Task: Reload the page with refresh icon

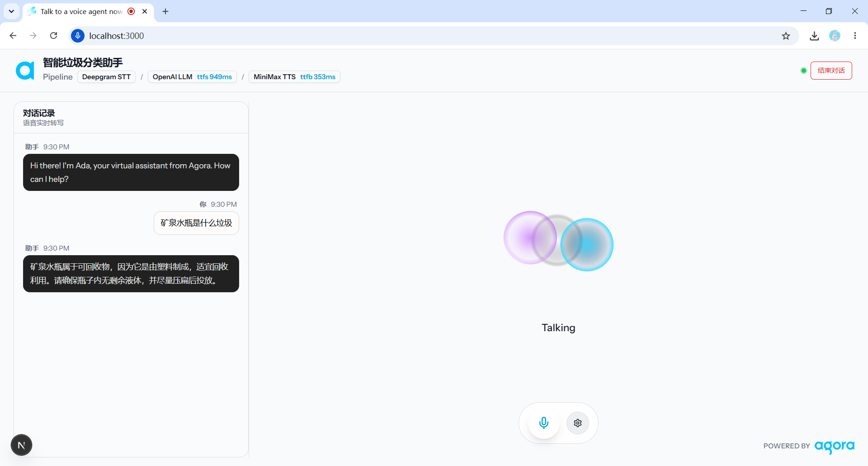Action: tap(53, 36)
